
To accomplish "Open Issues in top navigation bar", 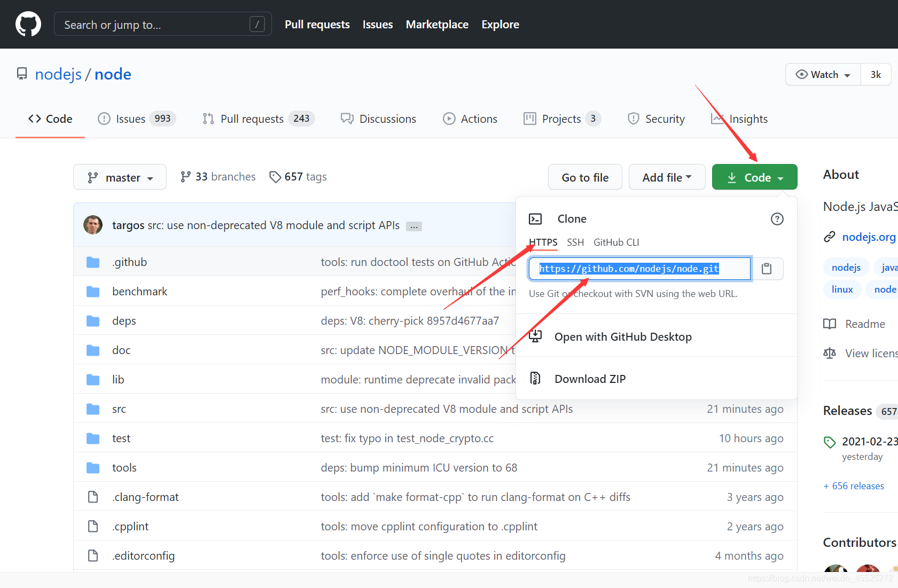I will (378, 25).
